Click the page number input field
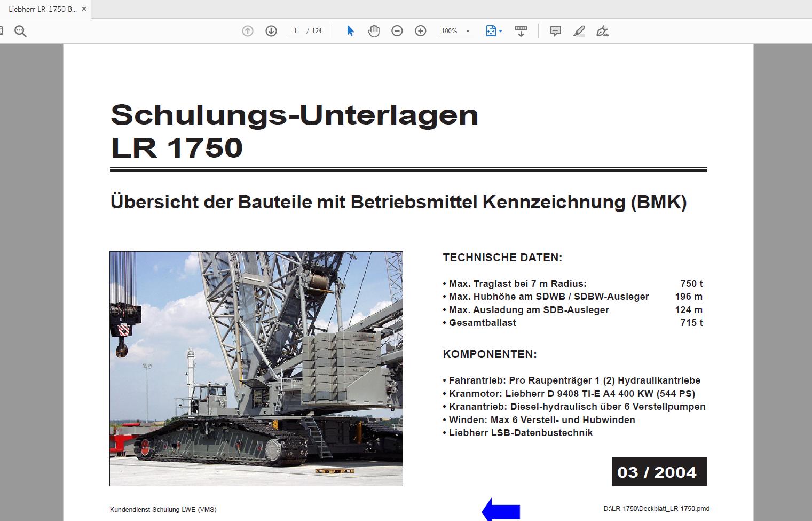The width and height of the screenshot is (812, 521). (295, 31)
